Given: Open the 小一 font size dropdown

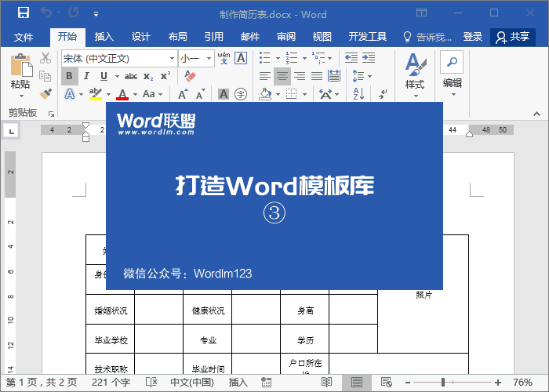Looking at the screenshot, I should tap(209, 59).
